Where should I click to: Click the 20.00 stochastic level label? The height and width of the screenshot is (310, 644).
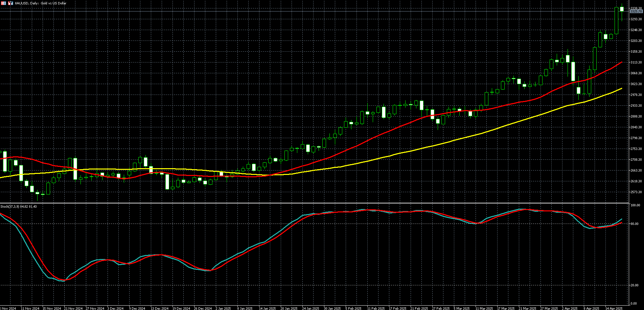click(635, 285)
